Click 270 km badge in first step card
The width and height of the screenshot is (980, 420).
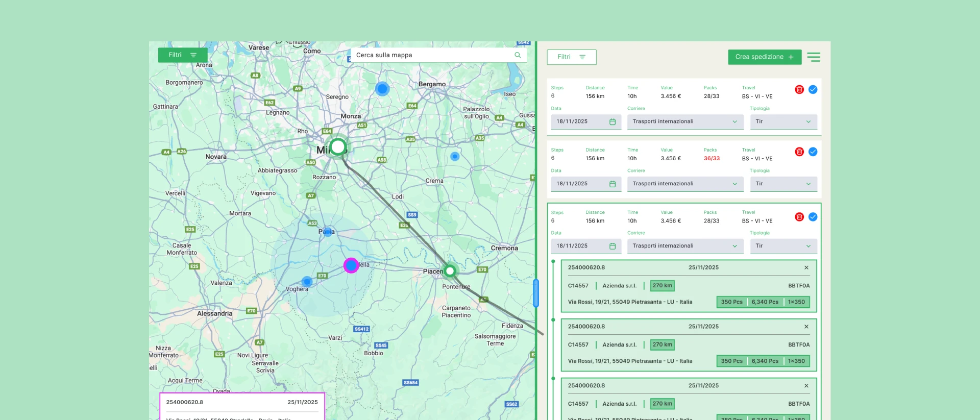662,286
